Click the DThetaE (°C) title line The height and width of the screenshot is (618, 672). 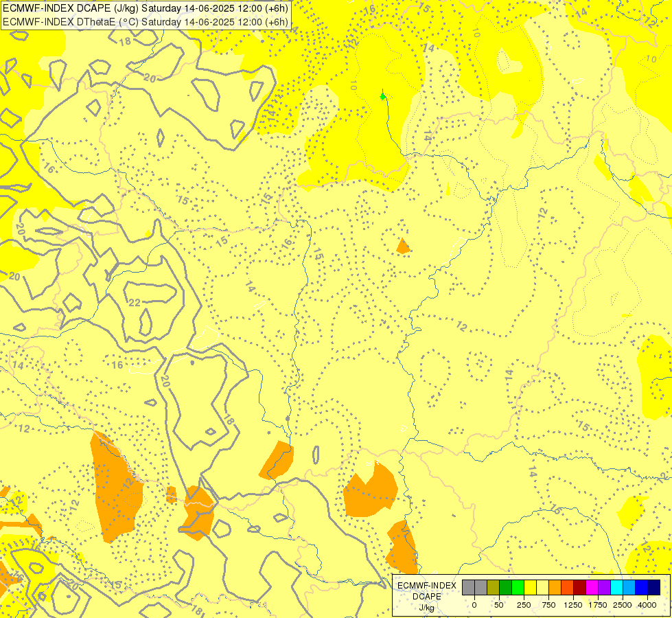(x=146, y=21)
